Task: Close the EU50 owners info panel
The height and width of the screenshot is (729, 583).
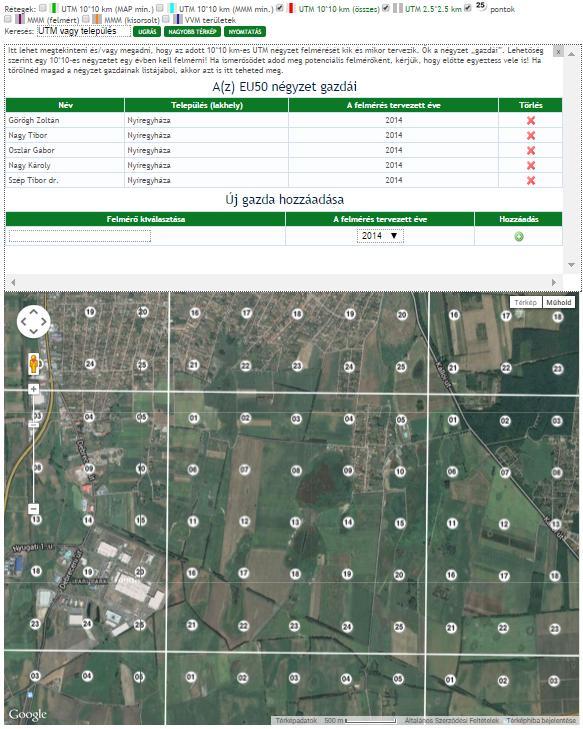Action: click(x=558, y=52)
